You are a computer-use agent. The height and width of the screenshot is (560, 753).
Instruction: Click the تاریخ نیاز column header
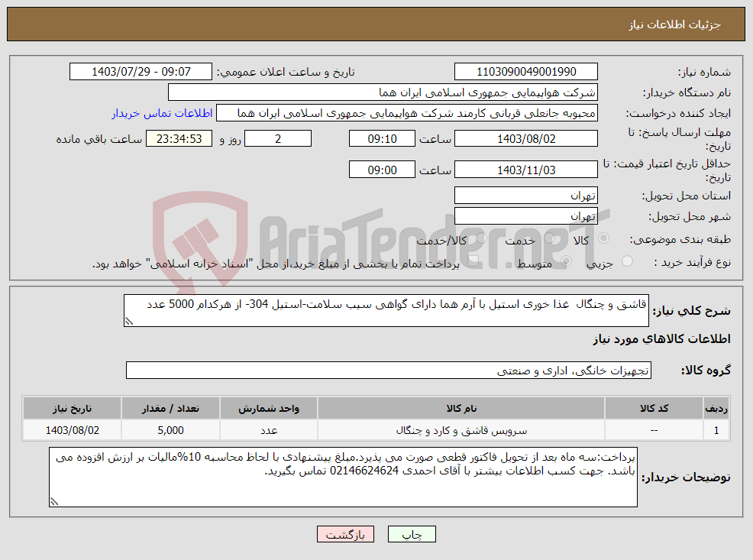pyautogui.click(x=72, y=408)
